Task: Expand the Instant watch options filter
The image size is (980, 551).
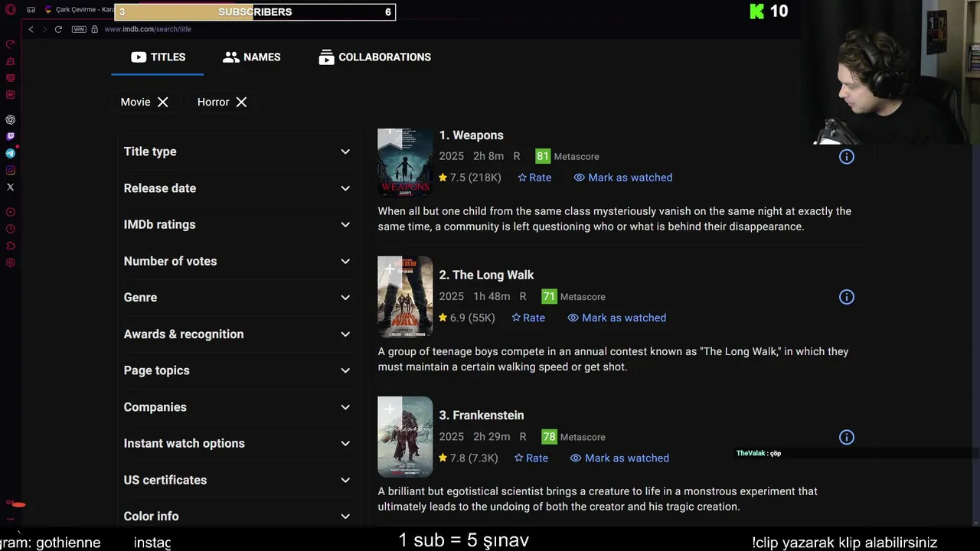Action: point(237,443)
